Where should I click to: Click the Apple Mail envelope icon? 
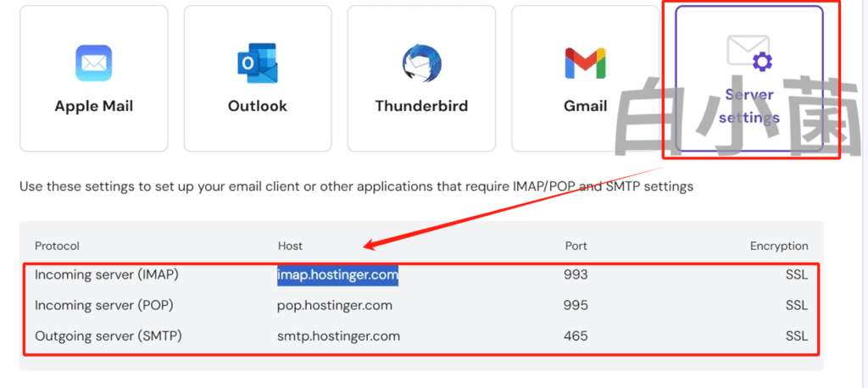point(93,63)
